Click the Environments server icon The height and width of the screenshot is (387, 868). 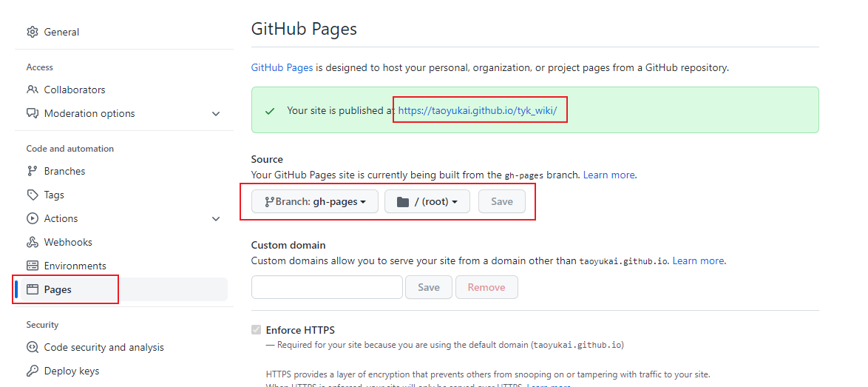tap(33, 266)
